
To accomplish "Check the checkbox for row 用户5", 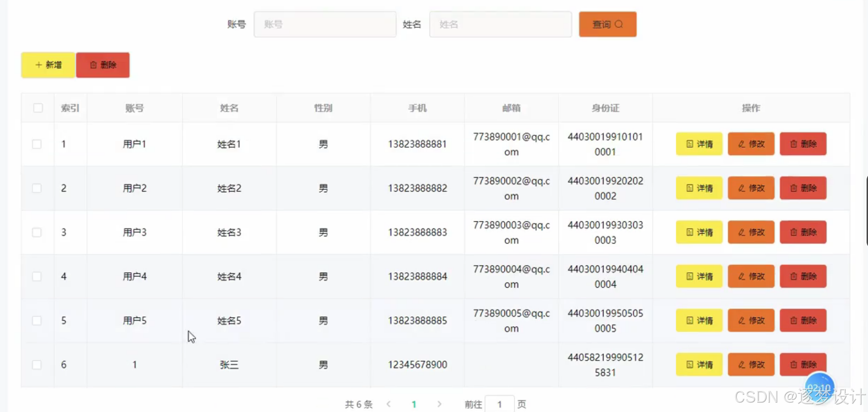I will click(37, 320).
